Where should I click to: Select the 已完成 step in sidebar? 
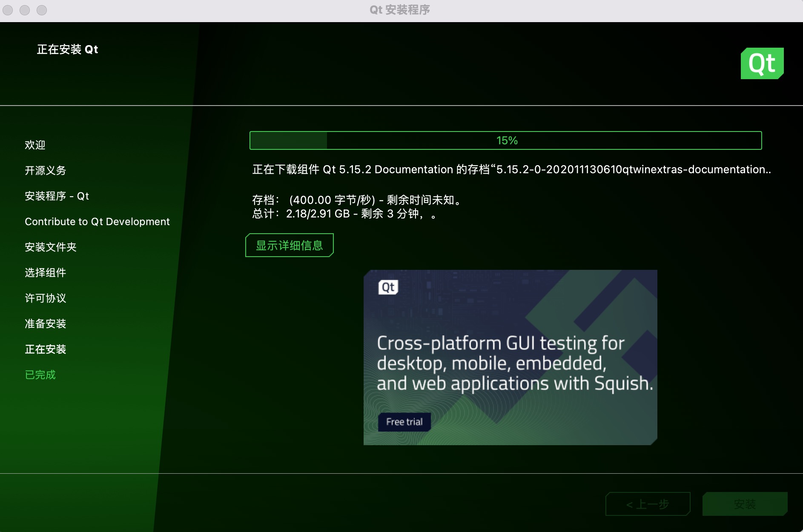(40, 375)
